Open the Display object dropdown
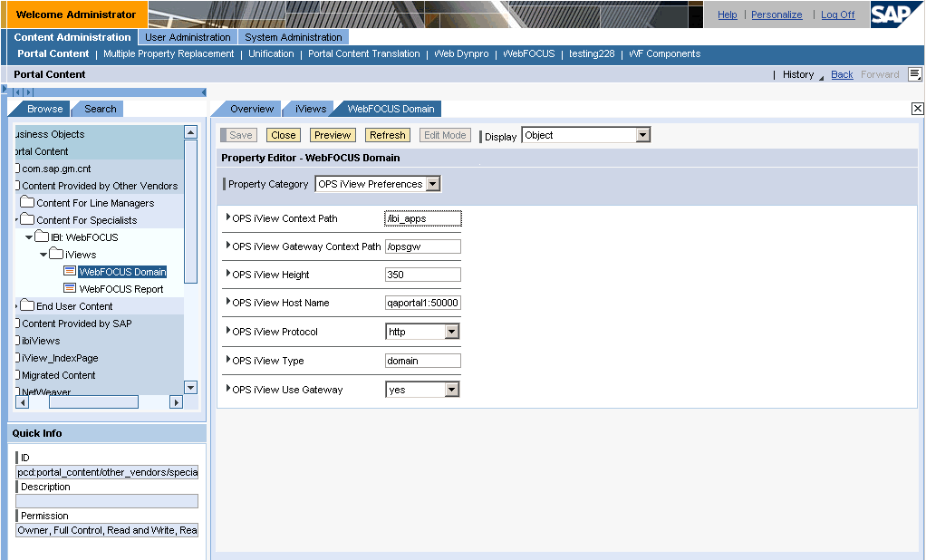Screen dimensions: 926x560 (x=642, y=135)
